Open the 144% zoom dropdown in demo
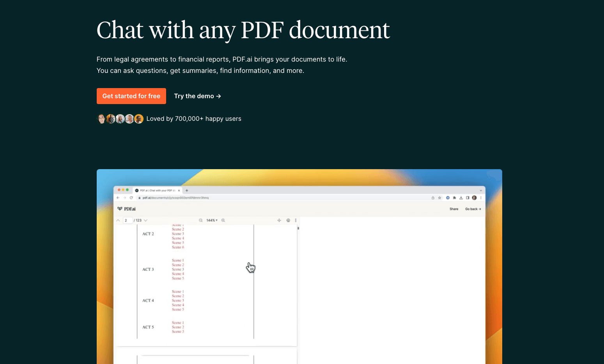The width and height of the screenshot is (604, 364). 212,220
